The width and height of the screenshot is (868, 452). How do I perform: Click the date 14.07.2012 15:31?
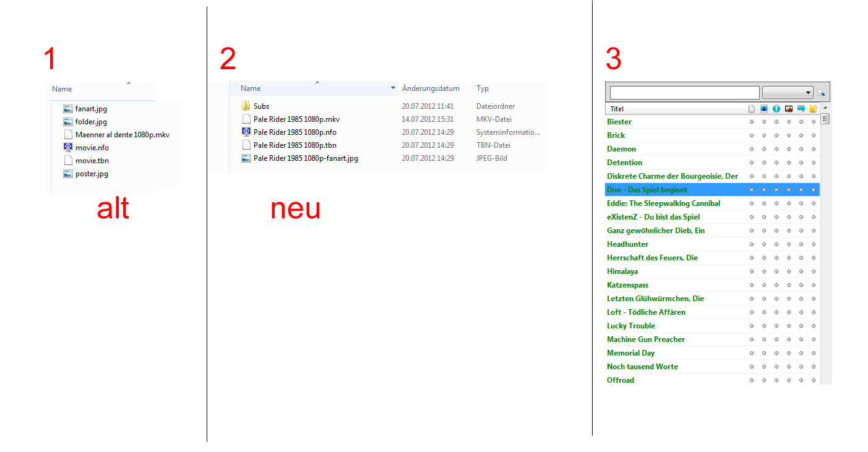coord(428,119)
